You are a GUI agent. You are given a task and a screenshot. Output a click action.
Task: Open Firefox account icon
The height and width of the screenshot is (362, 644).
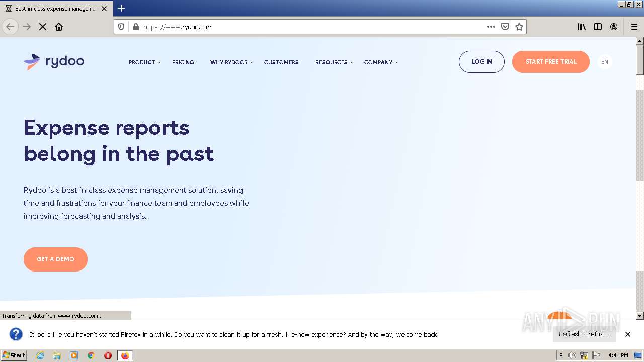614,27
